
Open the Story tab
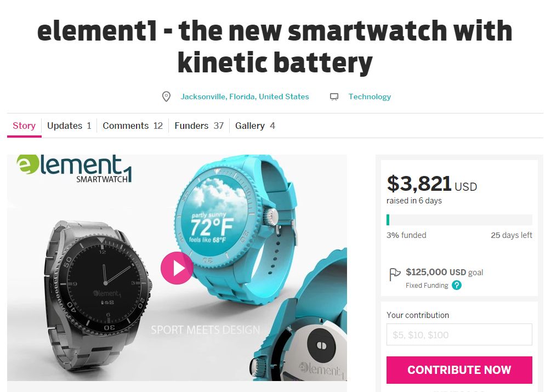coord(24,126)
